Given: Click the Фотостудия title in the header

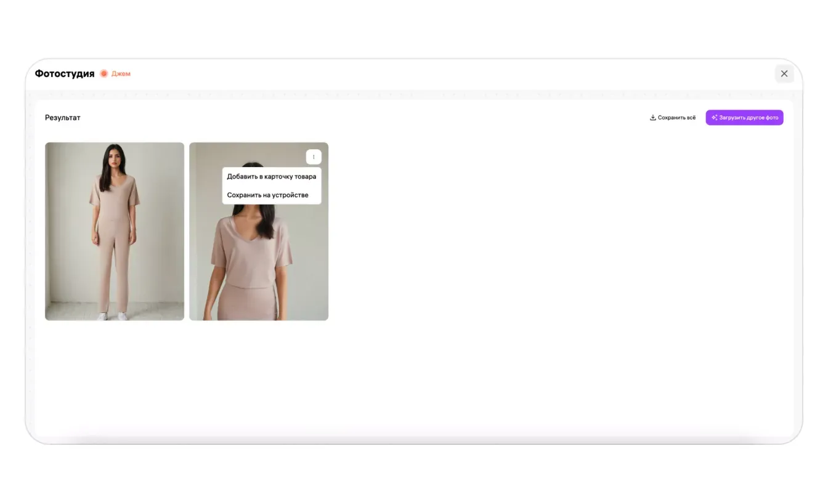Looking at the screenshot, I should click(65, 74).
